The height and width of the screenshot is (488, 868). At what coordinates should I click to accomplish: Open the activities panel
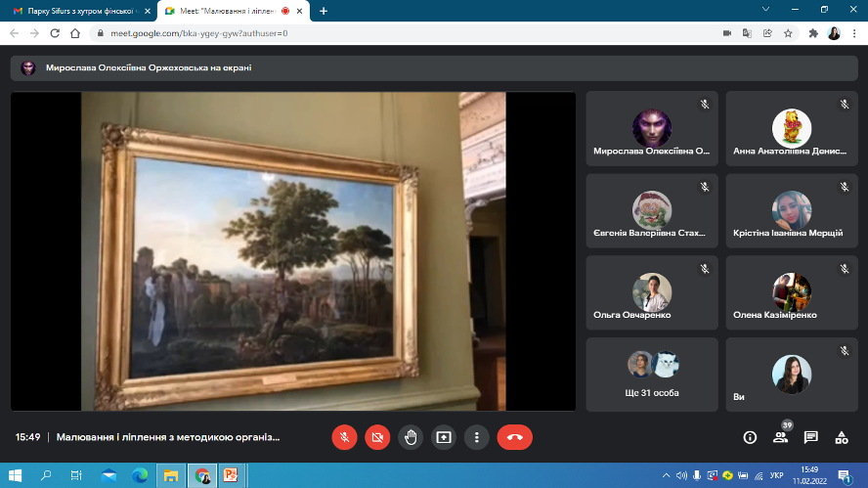pyautogui.click(x=842, y=437)
